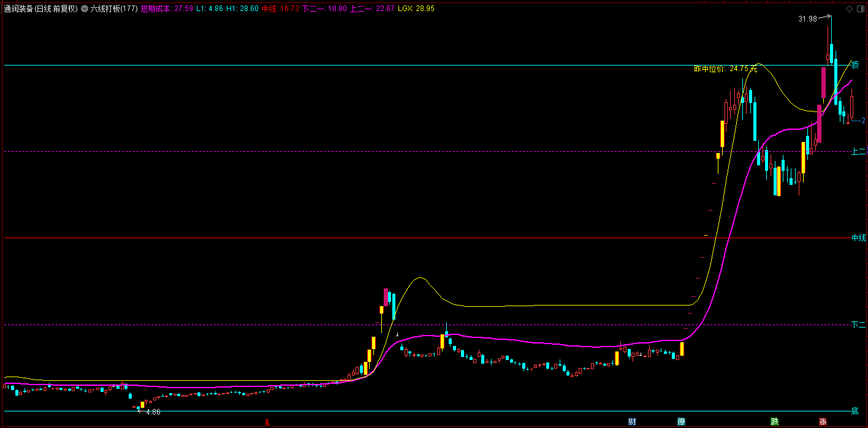868x428 pixels.
Task: Click the 昨中位价: 24.75元 annotation
Action: [725, 69]
